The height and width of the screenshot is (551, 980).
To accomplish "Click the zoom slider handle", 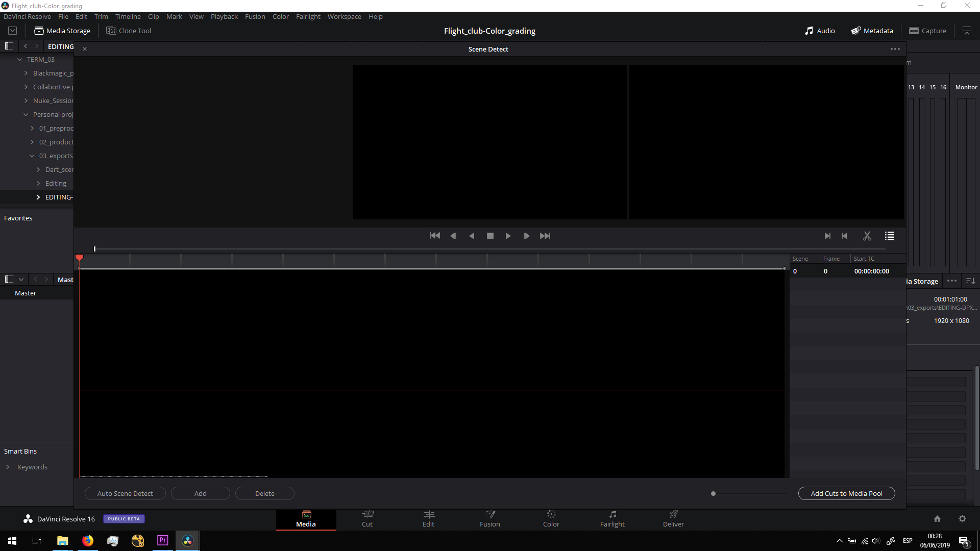I will point(713,493).
